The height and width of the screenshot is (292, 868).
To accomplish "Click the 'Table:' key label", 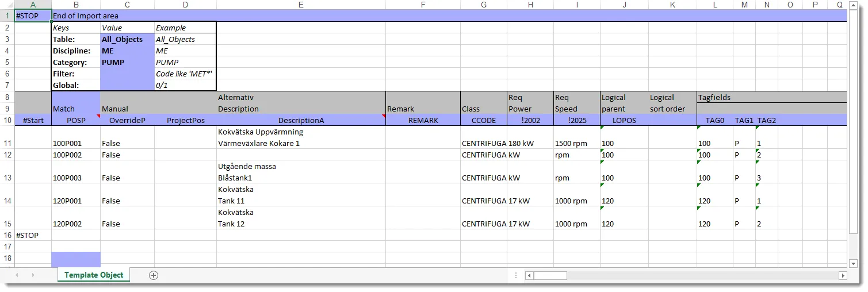I will (76, 39).
